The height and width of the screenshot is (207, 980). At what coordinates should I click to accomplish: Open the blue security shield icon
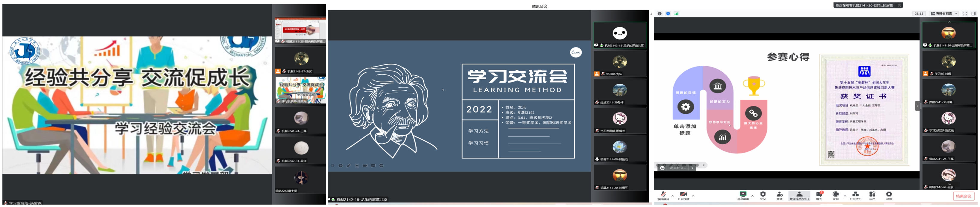point(668,14)
